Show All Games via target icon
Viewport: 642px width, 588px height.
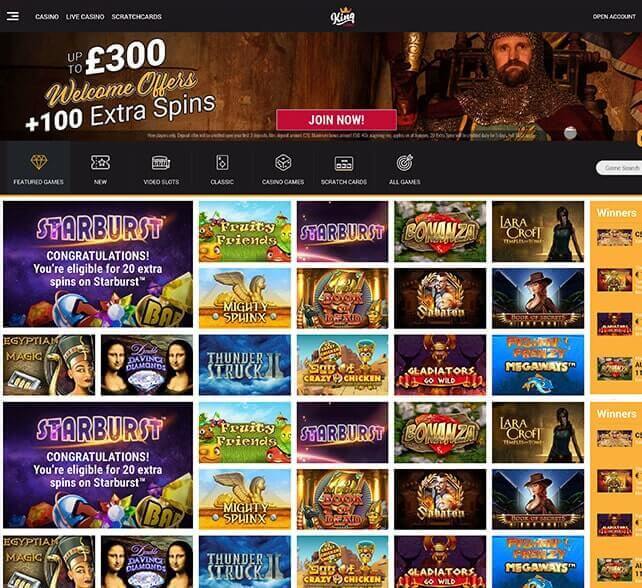pos(405,163)
